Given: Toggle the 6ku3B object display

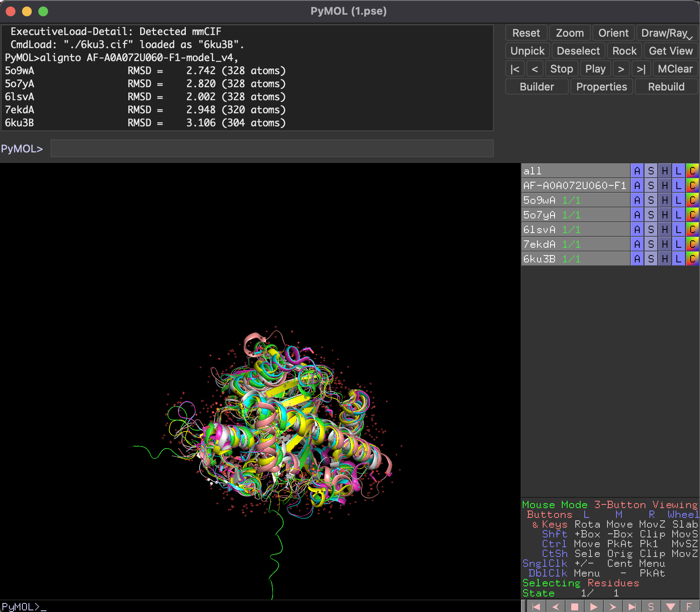Looking at the screenshot, I should click(539, 259).
